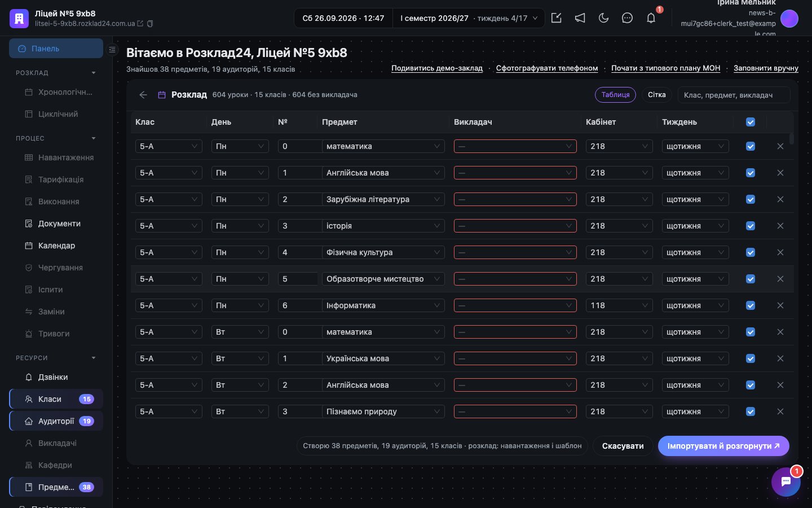Open the Сфотографувати телефоном link

click(547, 68)
